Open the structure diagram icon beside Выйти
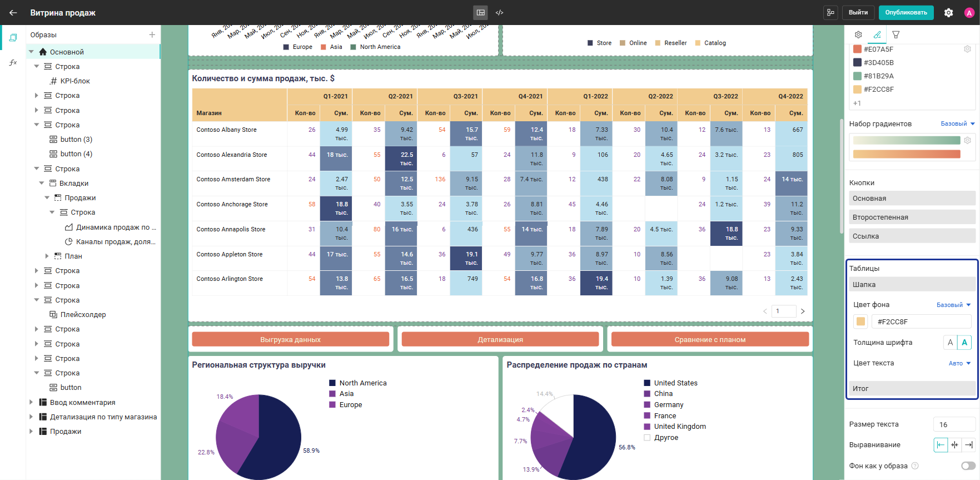Viewport: 980px width, 480px height. pyautogui.click(x=830, y=12)
